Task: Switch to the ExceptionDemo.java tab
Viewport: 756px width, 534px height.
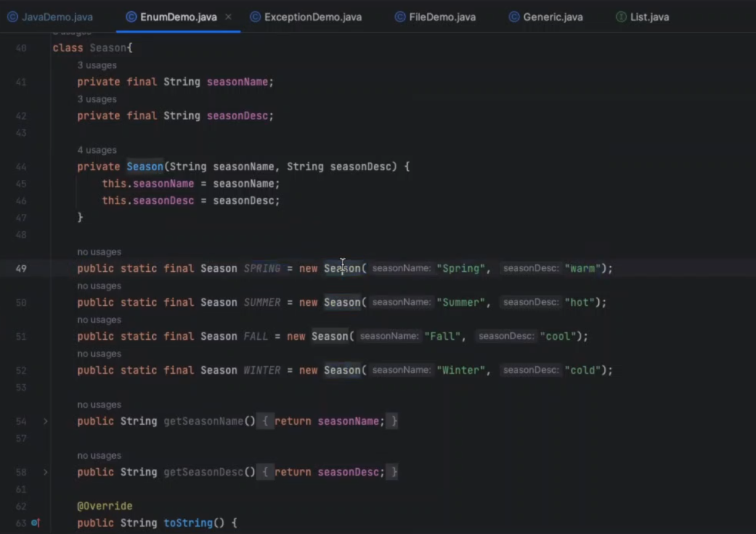Action: pyautogui.click(x=312, y=17)
